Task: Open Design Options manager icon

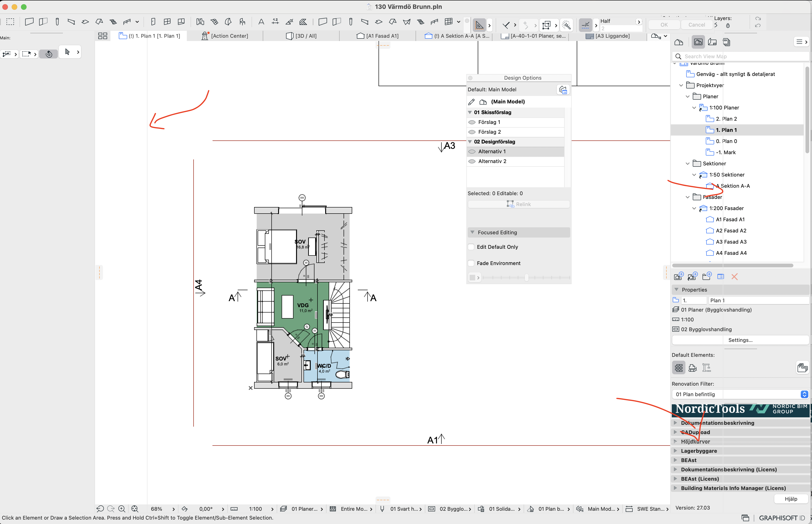Action: coord(563,90)
